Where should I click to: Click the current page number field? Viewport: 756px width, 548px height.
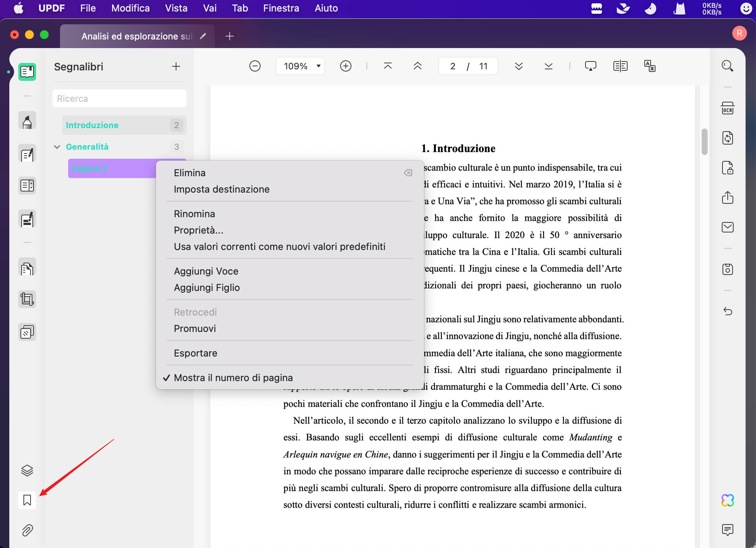click(453, 66)
